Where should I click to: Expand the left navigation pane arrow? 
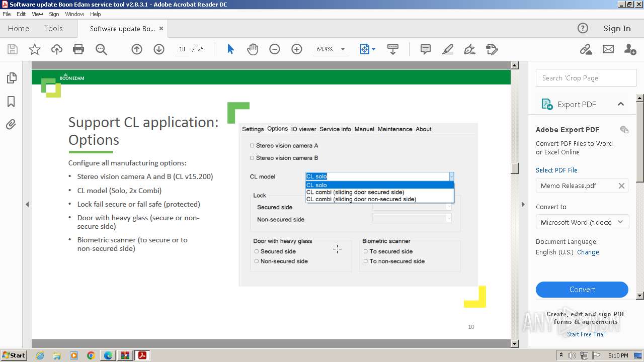(27, 204)
